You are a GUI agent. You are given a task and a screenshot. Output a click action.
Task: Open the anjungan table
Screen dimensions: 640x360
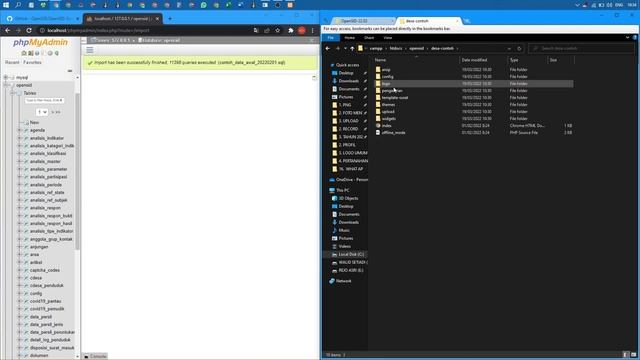click(x=39, y=247)
